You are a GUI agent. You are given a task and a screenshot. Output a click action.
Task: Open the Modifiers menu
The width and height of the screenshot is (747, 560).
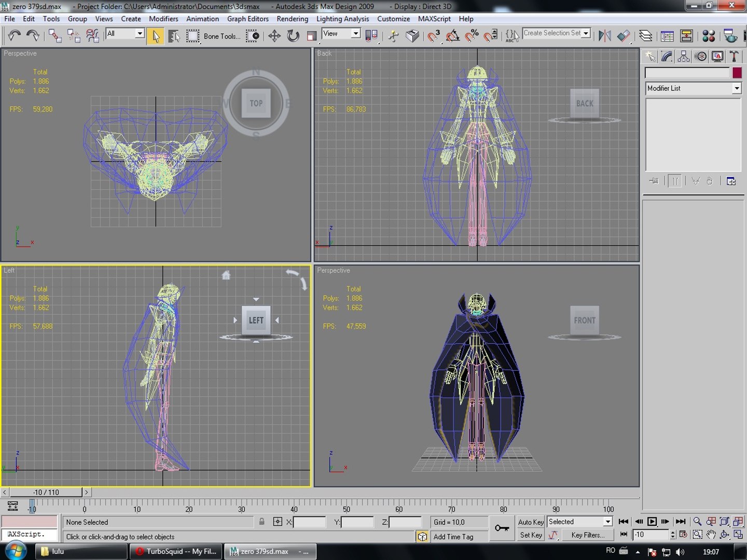coord(163,19)
